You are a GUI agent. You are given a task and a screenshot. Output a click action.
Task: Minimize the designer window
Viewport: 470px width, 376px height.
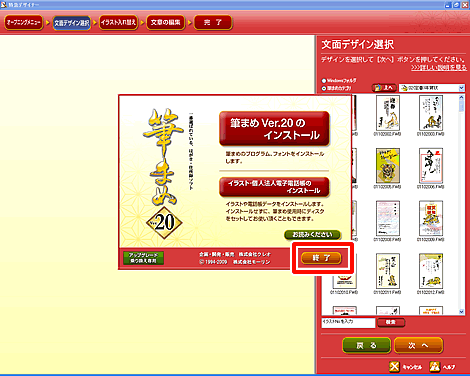(448, 5)
